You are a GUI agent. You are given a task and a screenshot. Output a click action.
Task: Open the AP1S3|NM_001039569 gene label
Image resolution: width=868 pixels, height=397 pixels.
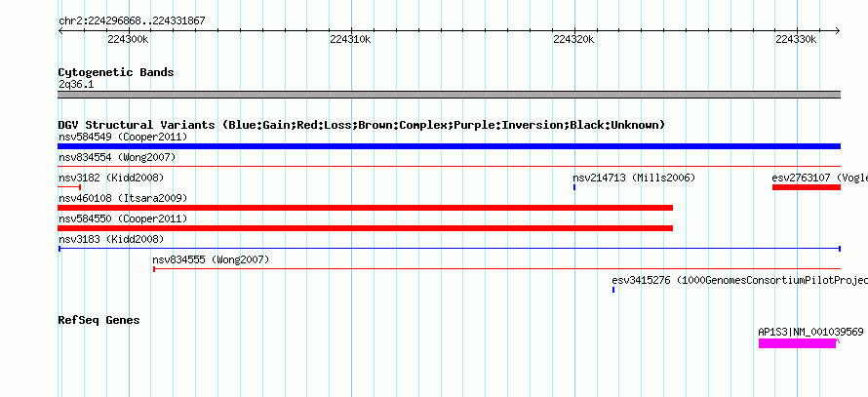pos(810,332)
